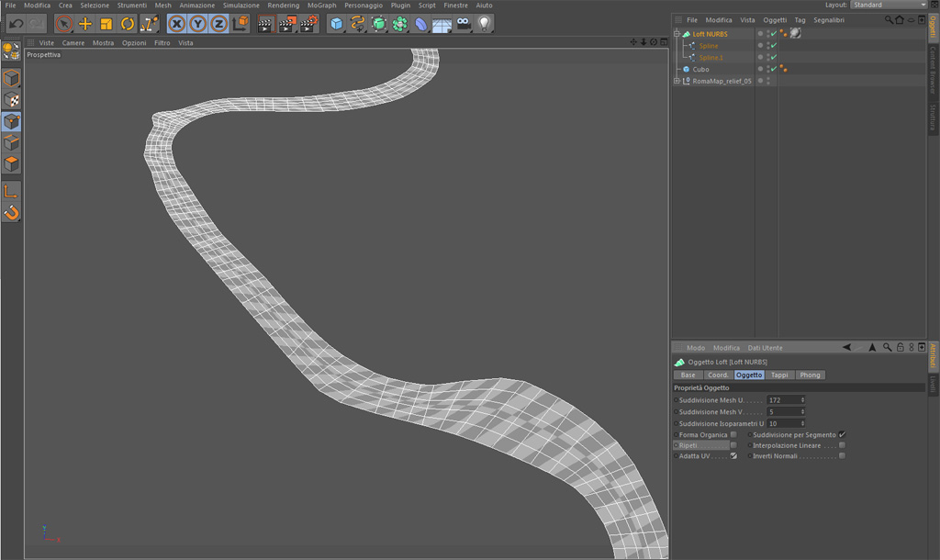The image size is (940, 560).
Task: Open the Render Settings clapperboard icon
Action: pos(308,24)
